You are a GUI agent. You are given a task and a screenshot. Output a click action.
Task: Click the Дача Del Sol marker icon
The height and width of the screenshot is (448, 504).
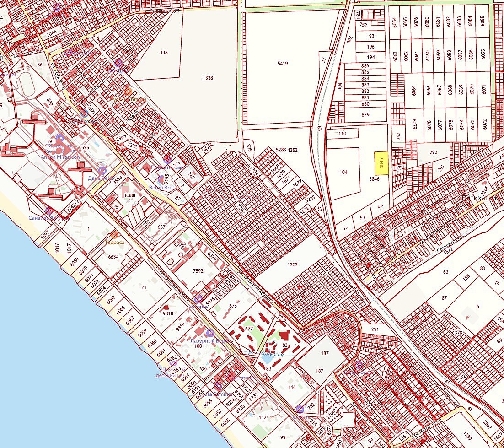coord(102,170)
